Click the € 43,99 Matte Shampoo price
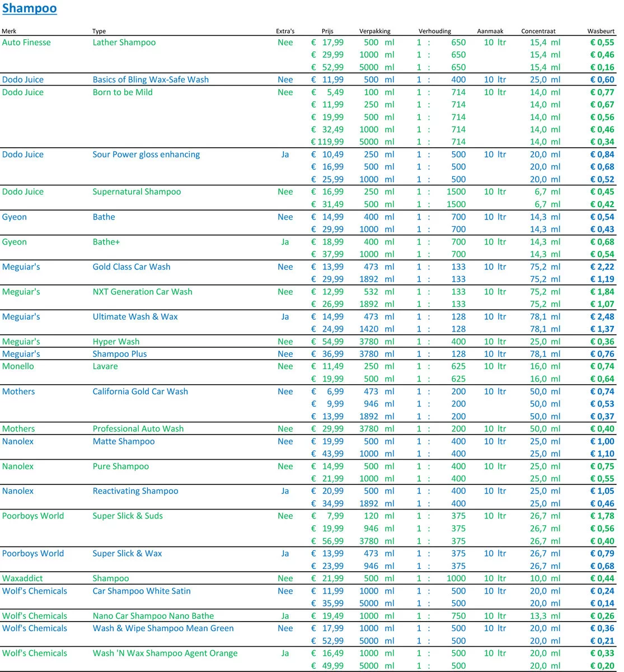624x672 pixels. pyautogui.click(x=327, y=454)
